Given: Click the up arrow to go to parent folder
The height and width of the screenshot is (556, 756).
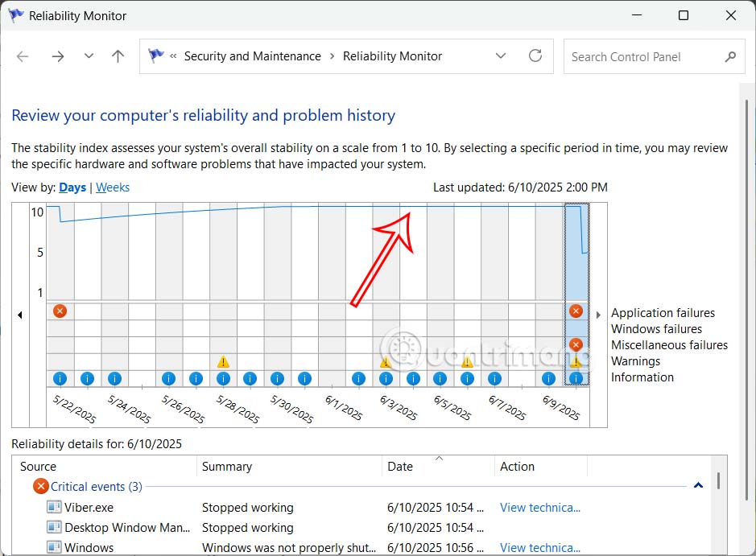Looking at the screenshot, I should pos(117,56).
